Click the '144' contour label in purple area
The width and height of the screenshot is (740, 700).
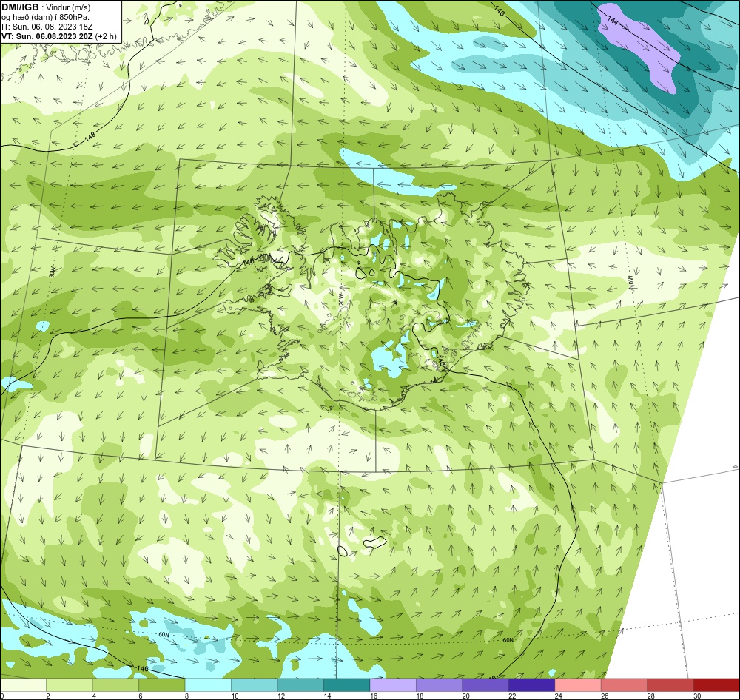click(613, 21)
